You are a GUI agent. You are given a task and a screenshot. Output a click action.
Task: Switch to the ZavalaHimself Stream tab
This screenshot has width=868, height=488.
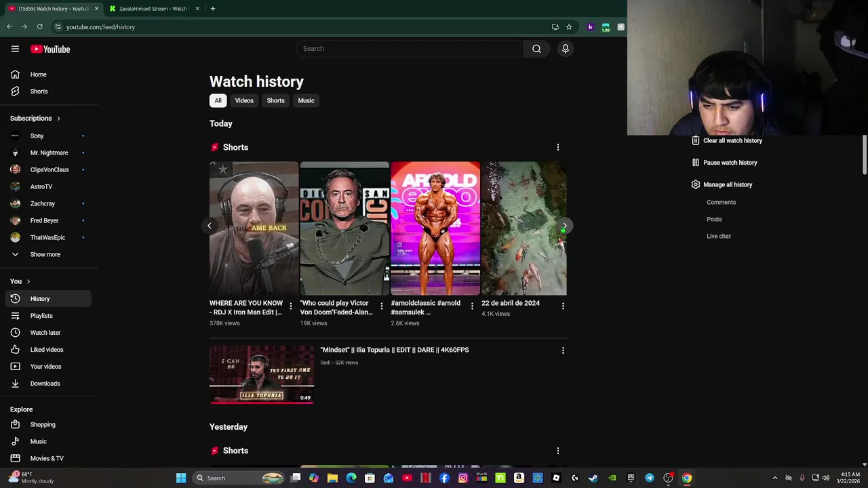click(153, 9)
